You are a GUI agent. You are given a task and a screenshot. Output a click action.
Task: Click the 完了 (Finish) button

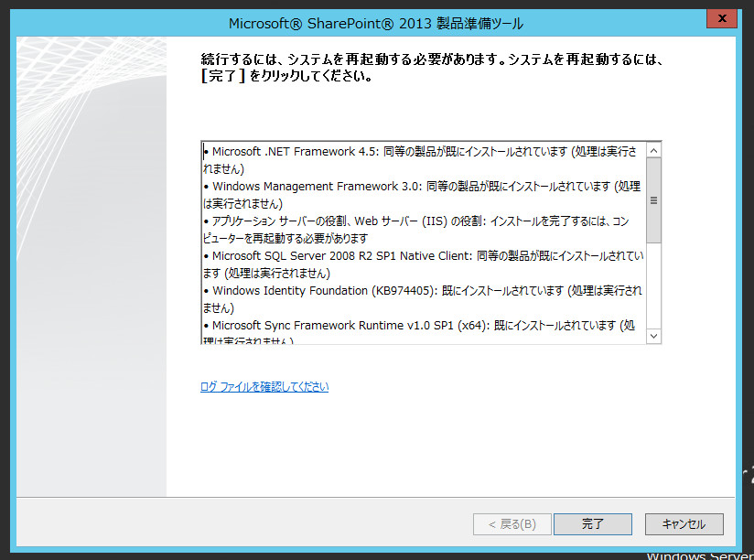592,524
